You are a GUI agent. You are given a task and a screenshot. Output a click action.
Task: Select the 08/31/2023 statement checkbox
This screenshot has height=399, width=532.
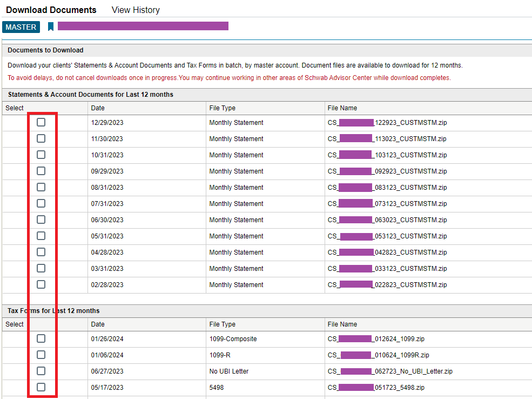point(41,187)
